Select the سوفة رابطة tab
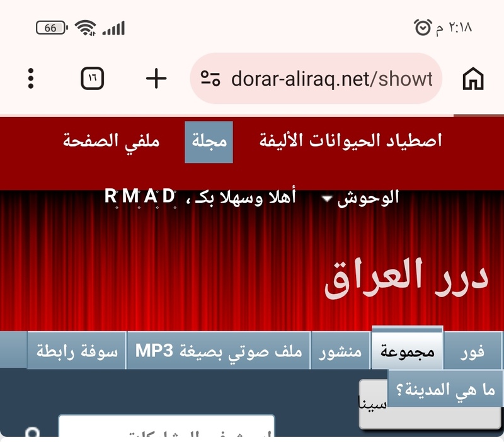The image size is (504, 442). point(77,351)
